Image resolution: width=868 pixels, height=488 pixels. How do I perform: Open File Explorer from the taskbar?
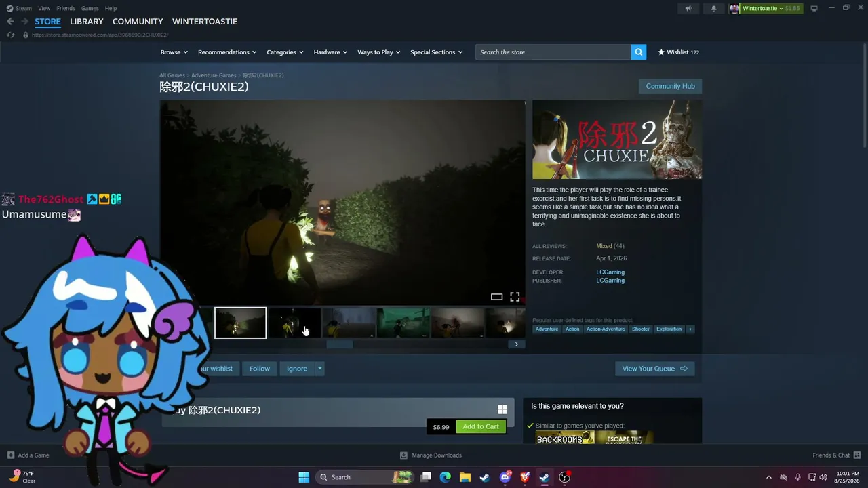(465, 477)
